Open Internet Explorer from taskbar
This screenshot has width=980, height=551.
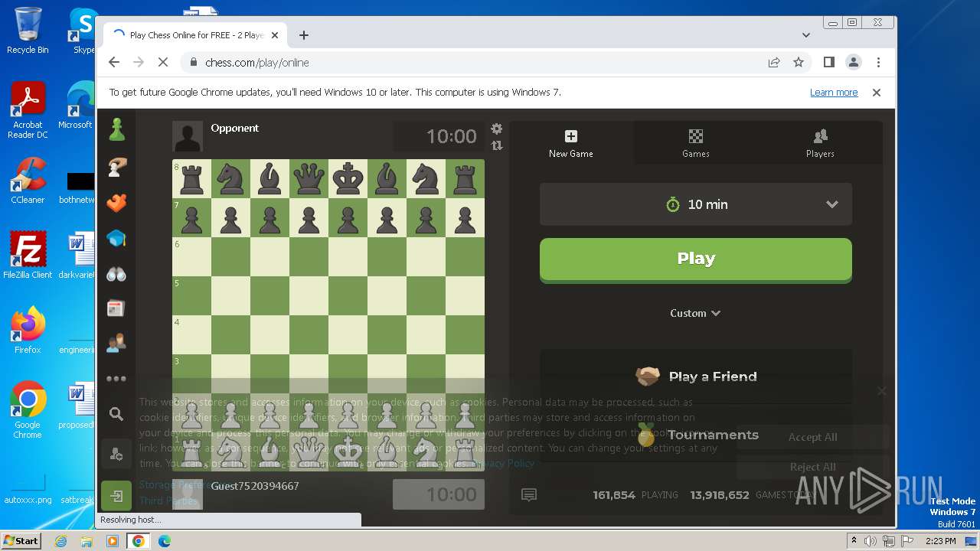61,541
